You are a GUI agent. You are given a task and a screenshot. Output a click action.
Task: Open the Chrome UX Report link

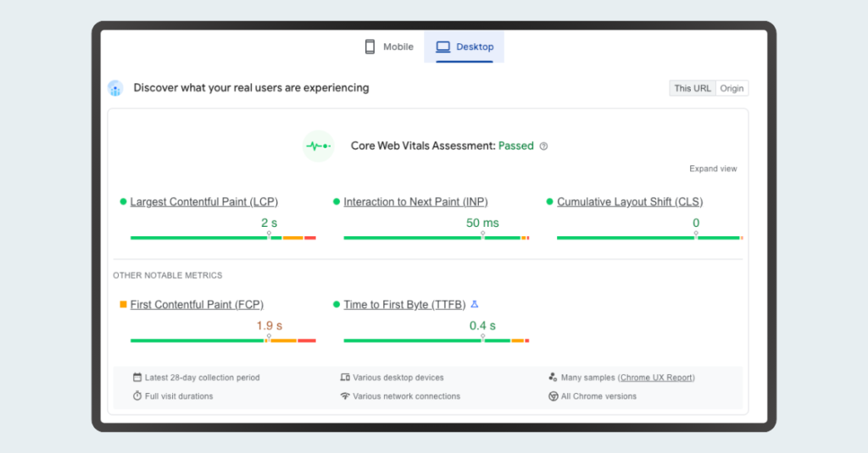[x=656, y=378]
